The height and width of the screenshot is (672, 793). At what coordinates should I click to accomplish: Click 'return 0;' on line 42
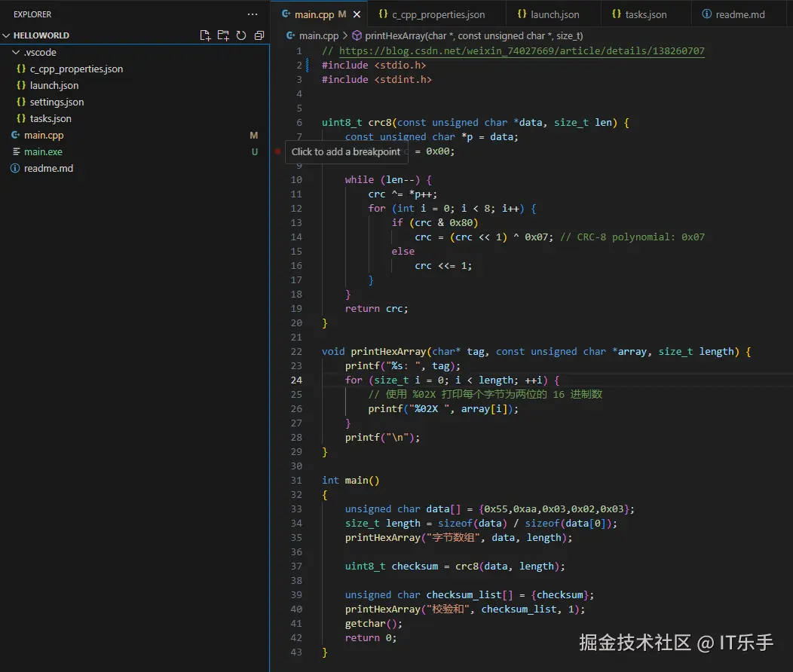(371, 637)
